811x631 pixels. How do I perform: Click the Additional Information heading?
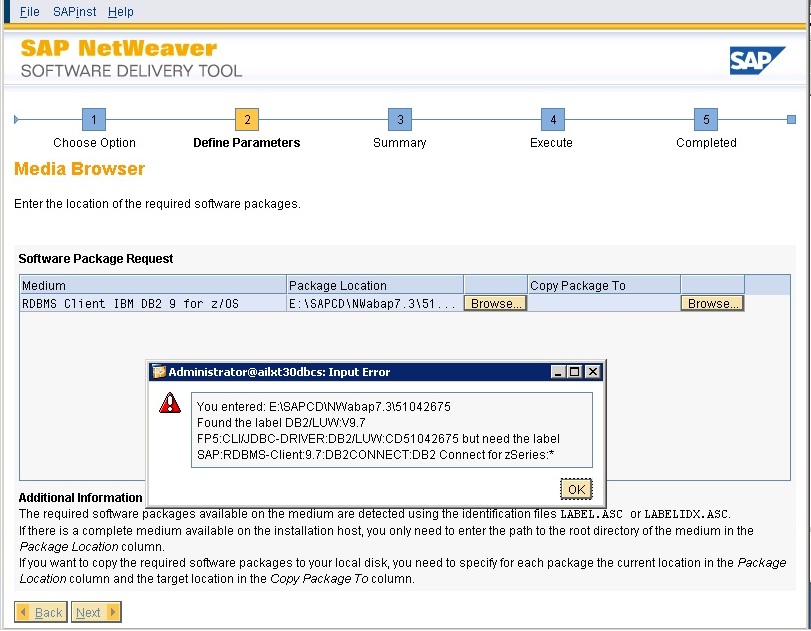click(x=80, y=498)
